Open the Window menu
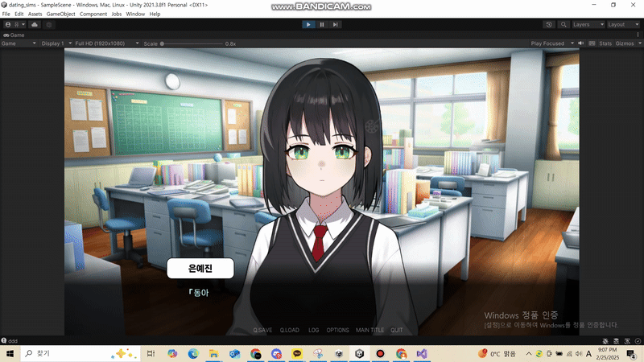 click(x=135, y=14)
